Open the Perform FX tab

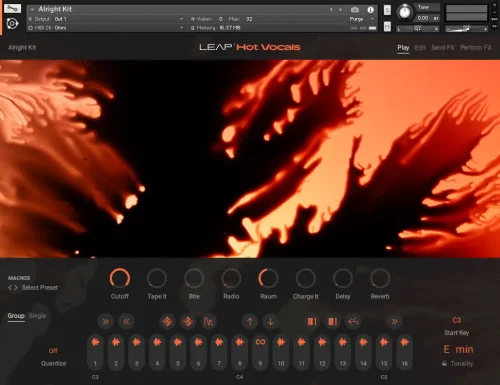[476, 48]
